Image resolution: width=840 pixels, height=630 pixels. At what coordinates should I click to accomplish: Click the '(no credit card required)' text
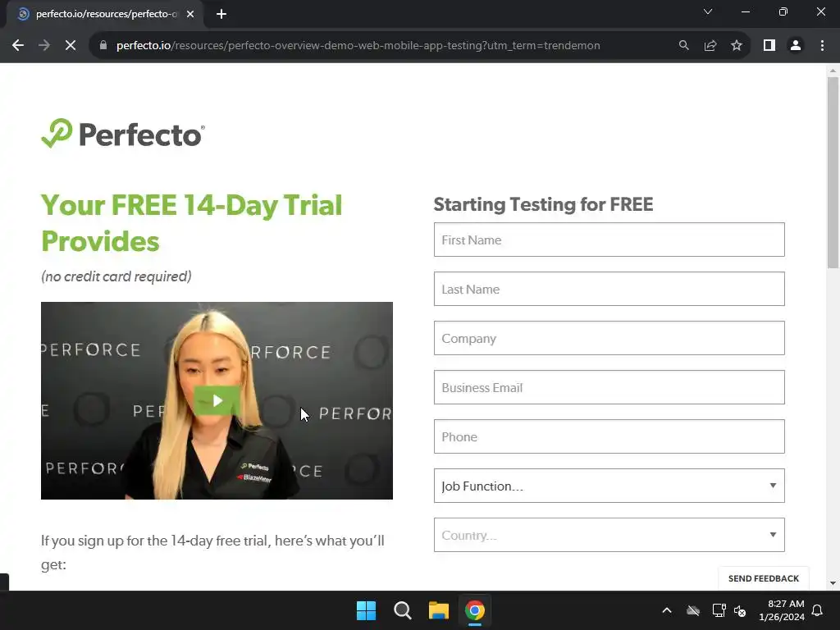pyautogui.click(x=116, y=276)
